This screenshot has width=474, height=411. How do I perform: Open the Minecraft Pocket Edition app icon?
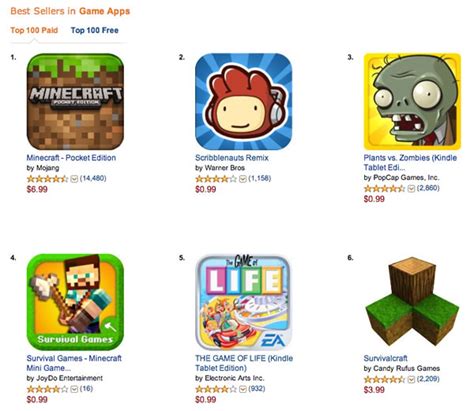click(x=75, y=102)
